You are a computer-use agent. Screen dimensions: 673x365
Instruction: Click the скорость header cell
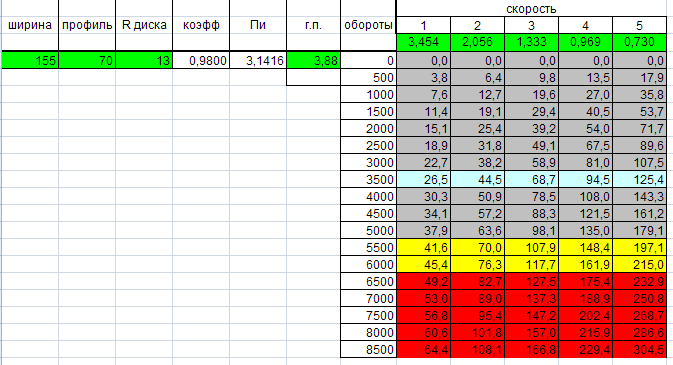531,9
